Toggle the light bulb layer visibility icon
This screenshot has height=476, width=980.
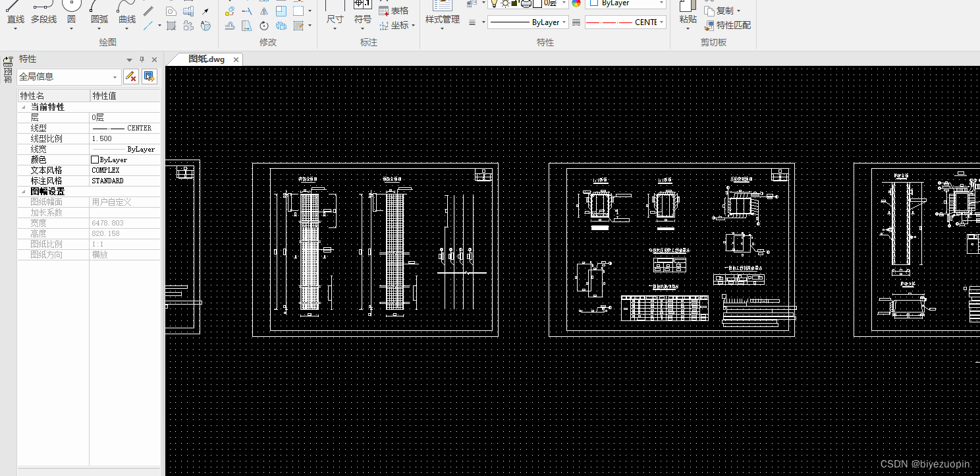coord(494,3)
